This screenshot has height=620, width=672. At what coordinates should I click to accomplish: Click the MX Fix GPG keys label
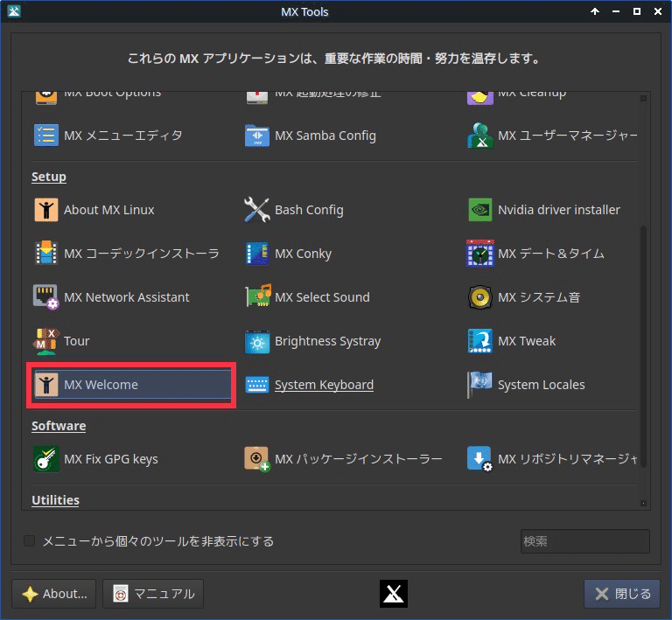point(111,459)
